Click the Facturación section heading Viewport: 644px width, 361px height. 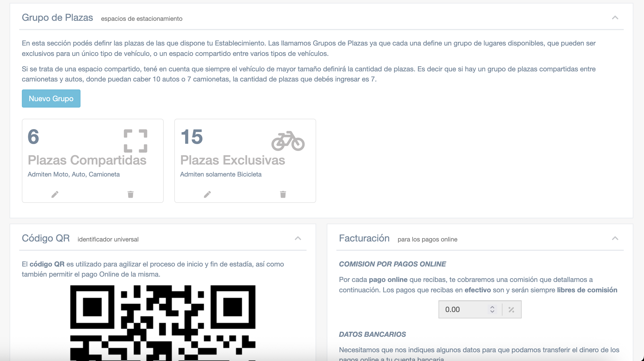[x=364, y=238]
